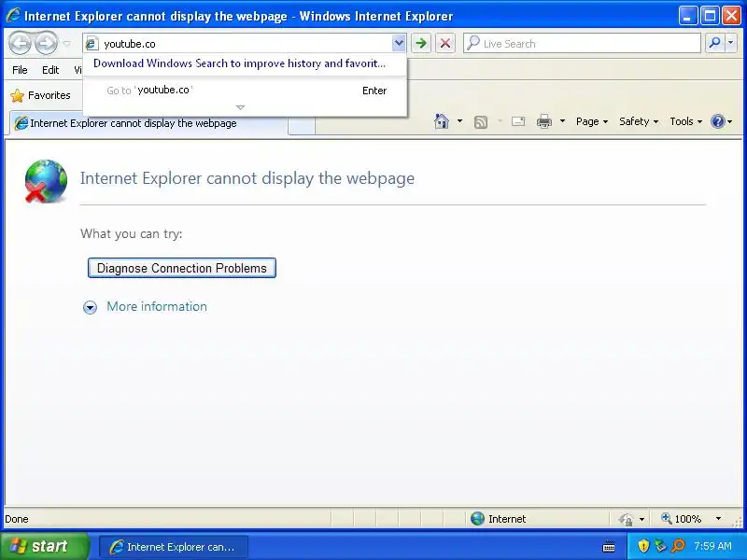Close the Internet Explorer window

[731, 16]
